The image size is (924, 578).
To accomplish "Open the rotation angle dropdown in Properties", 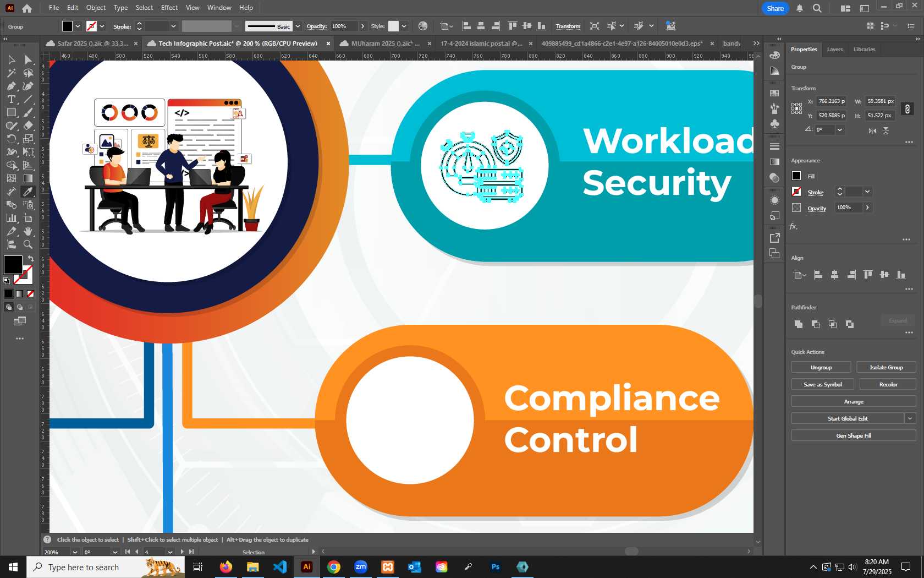I will tap(840, 130).
